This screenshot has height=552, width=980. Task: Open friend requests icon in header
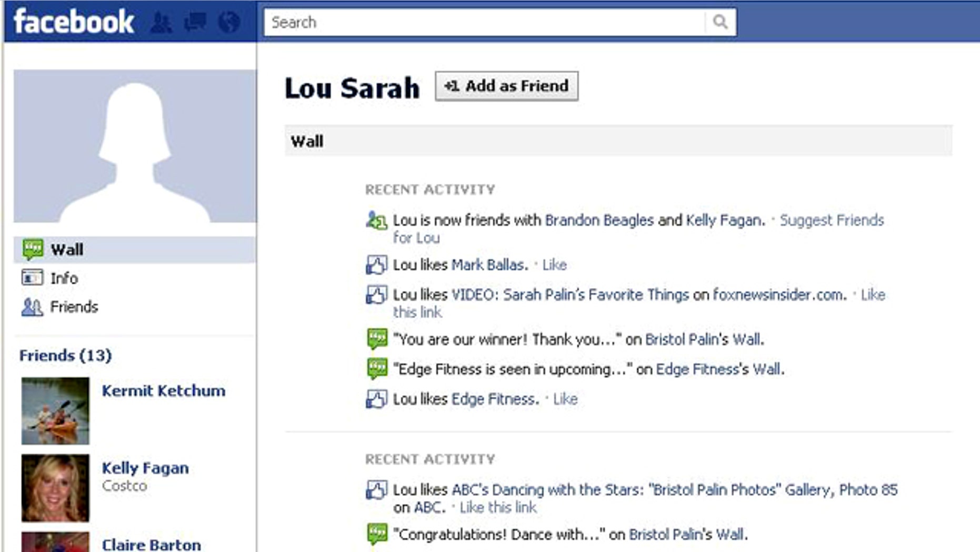161,23
